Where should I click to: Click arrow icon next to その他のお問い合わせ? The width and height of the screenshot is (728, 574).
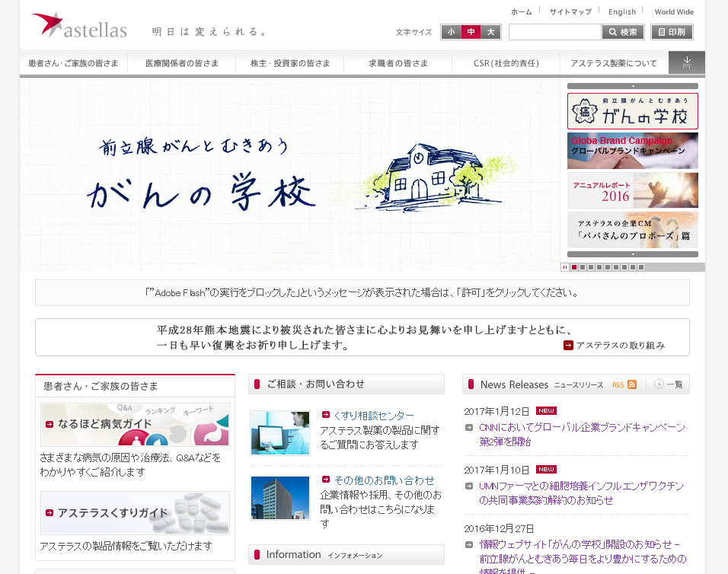click(x=325, y=480)
